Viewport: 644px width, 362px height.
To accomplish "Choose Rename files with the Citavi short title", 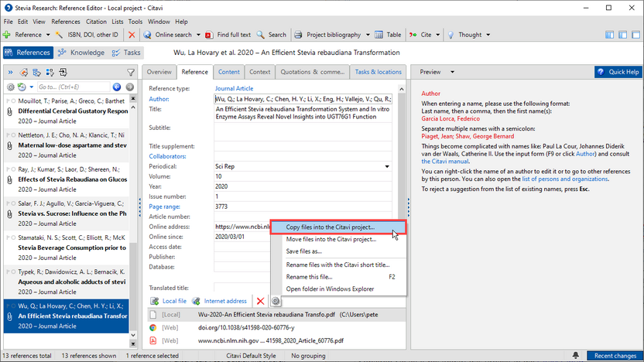I will point(338,265).
